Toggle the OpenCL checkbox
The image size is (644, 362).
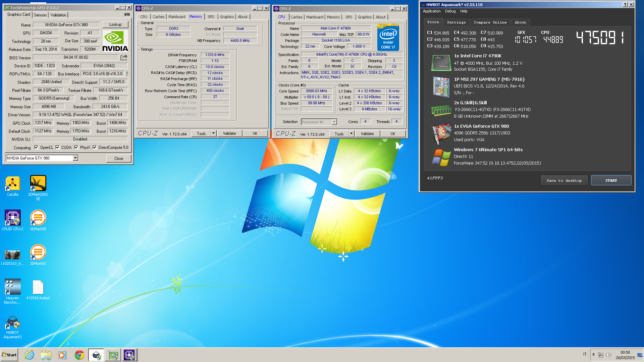click(36, 147)
